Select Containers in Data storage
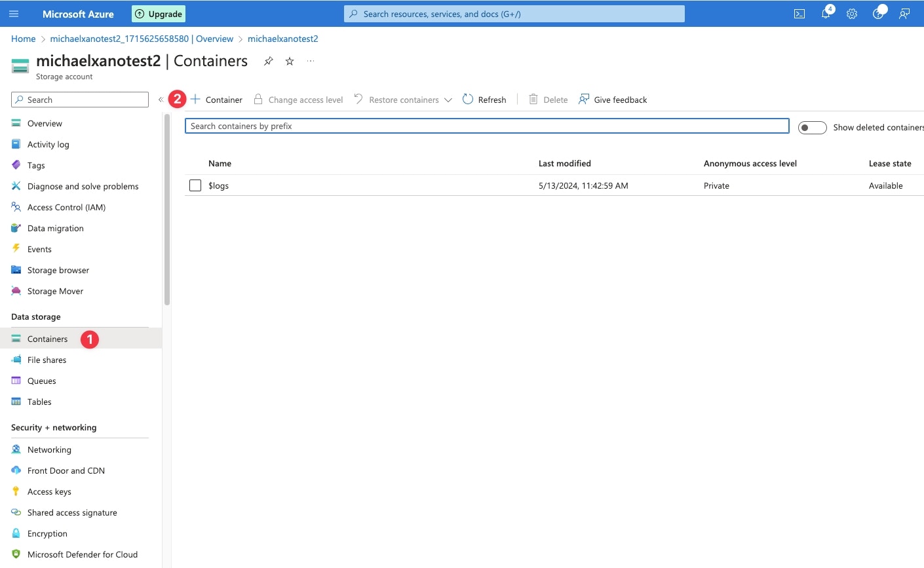 81,339
